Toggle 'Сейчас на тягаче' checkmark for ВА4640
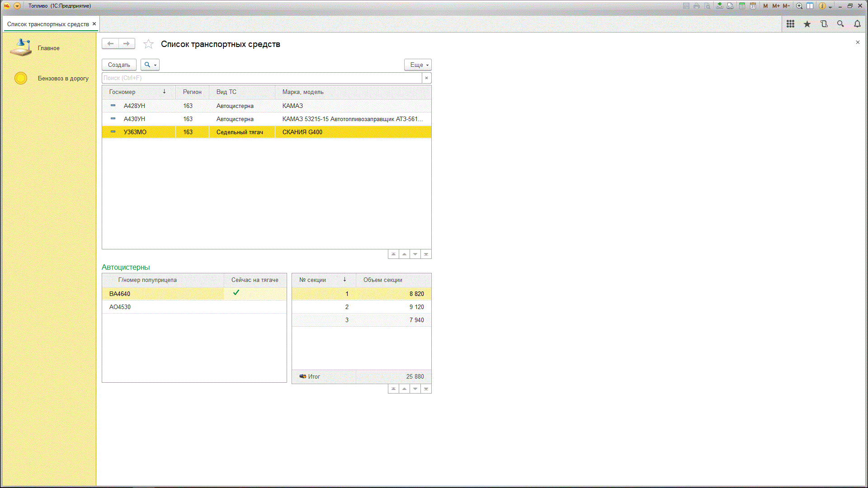The image size is (868, 488). click(x=236, y=293)
